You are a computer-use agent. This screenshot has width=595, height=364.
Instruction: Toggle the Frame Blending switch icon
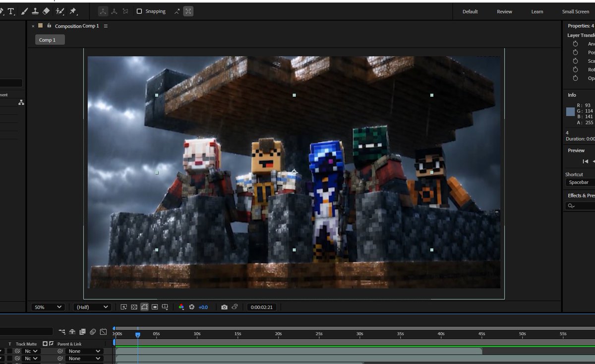82,332
